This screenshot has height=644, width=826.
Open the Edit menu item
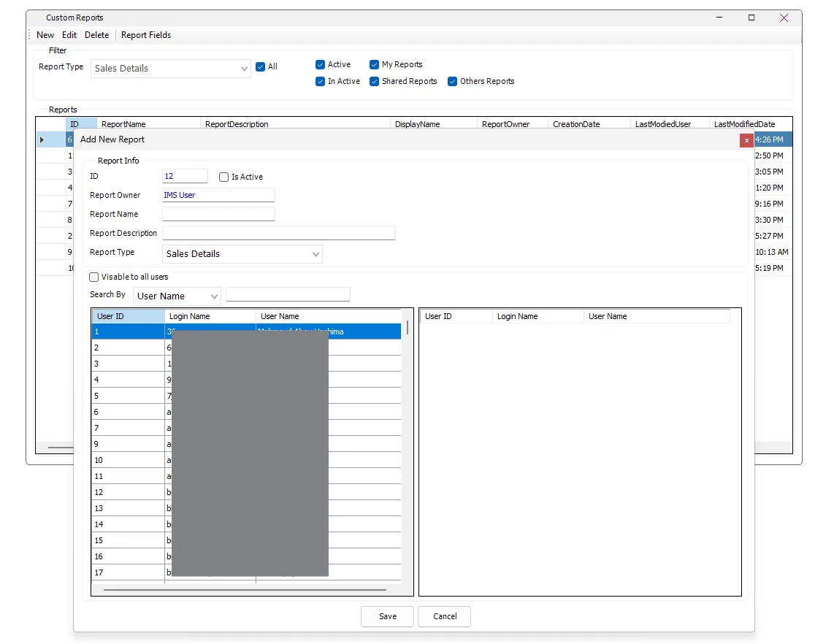pos(69,35)
